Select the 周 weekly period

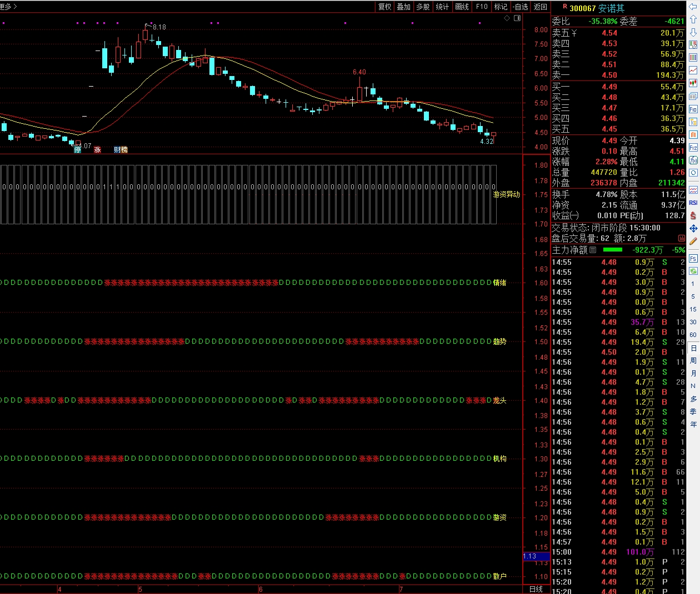pos(693,361)
